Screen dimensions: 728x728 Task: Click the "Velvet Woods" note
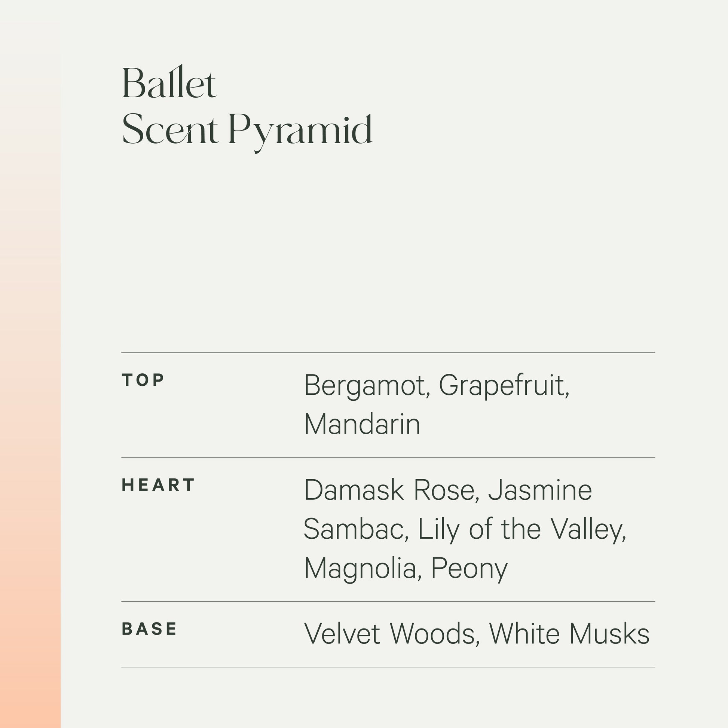click(391, 634)
